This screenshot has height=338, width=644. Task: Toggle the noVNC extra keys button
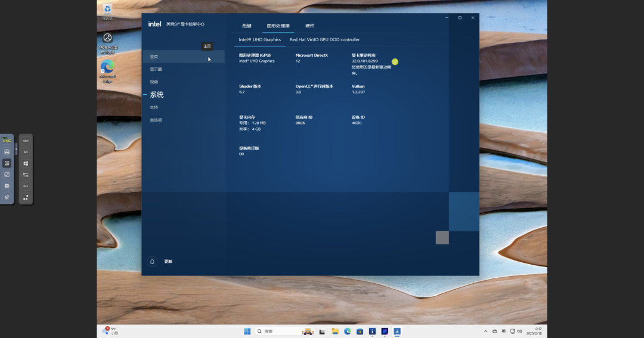7,163
